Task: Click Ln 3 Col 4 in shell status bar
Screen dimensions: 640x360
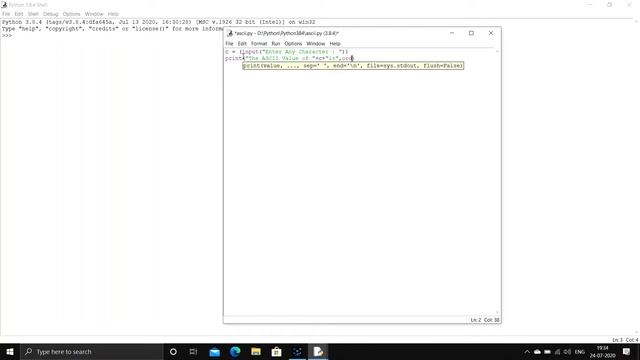Action: click(625, 340)
